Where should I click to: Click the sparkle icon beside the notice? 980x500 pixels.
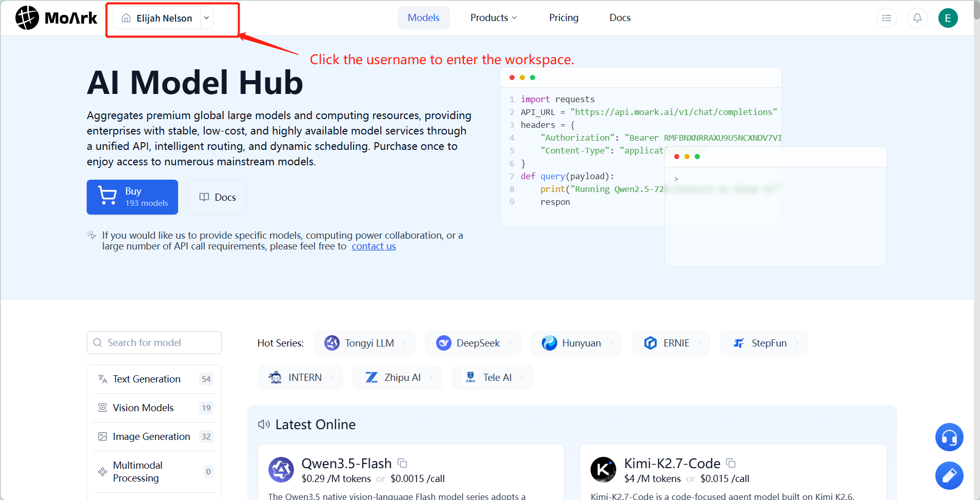(x=92, y=235)
